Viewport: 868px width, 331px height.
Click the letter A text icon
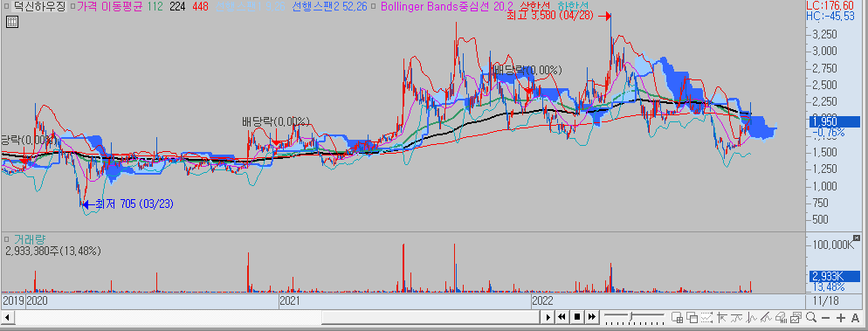[855, 318]
